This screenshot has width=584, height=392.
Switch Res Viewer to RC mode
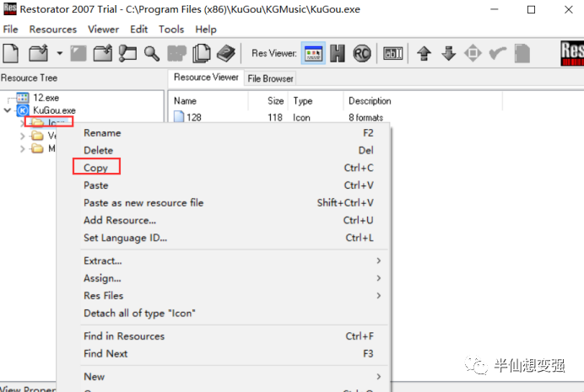tap(362, 53)
